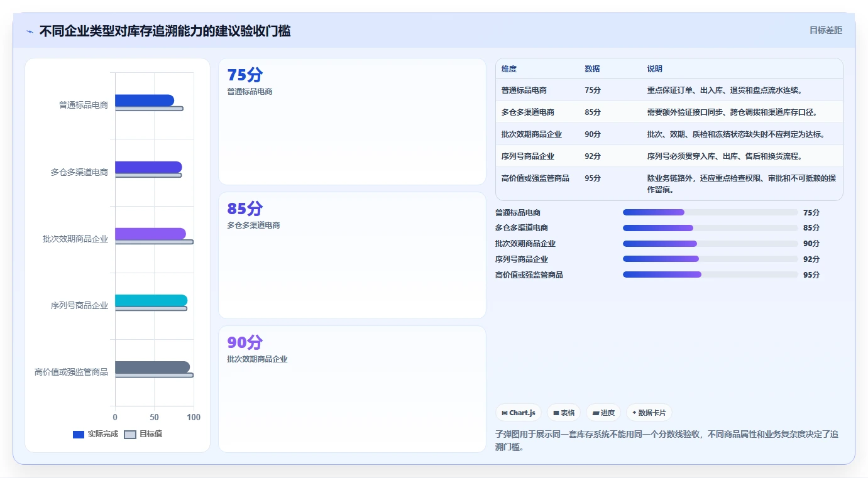Select the 高价值或强监管商品 table row
Viewport: 868px width, 478px height.
click(669, 183)
